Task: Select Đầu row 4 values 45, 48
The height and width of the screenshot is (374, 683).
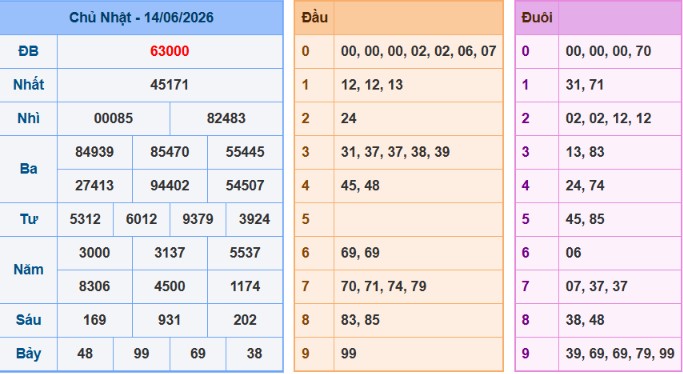Action: (x=360, y=185)
